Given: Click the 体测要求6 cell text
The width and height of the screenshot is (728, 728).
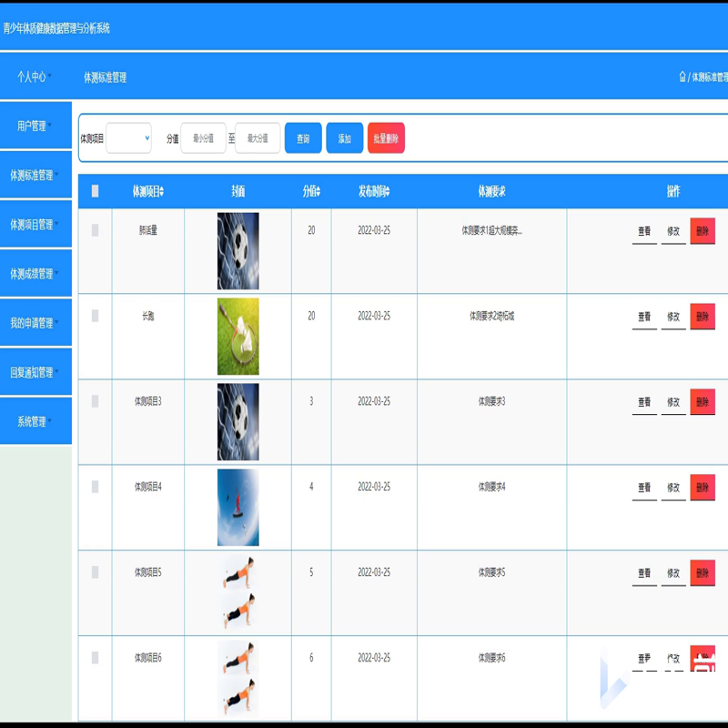Looking at the screenshot, I should [x=491, y=657].
